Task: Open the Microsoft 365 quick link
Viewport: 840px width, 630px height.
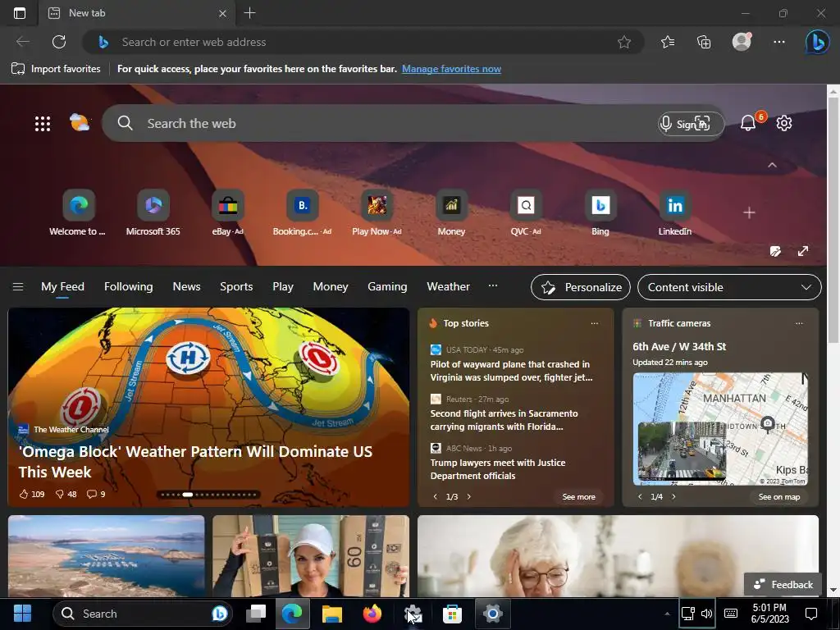Action: tap(153, 212)
